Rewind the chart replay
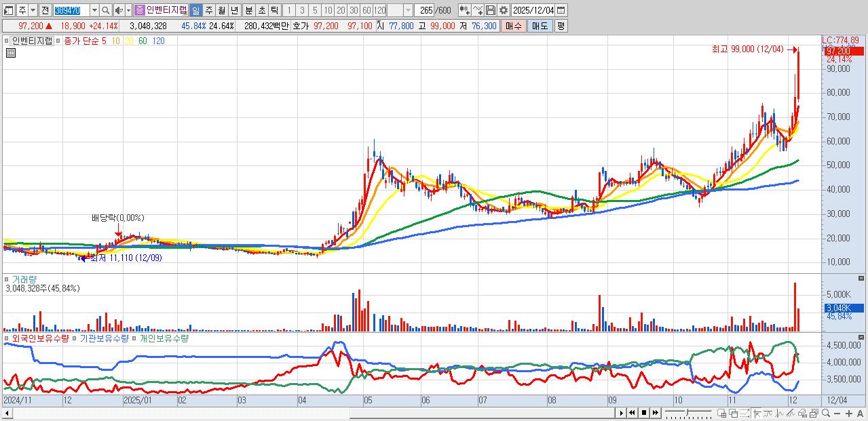 coord(632,412)
